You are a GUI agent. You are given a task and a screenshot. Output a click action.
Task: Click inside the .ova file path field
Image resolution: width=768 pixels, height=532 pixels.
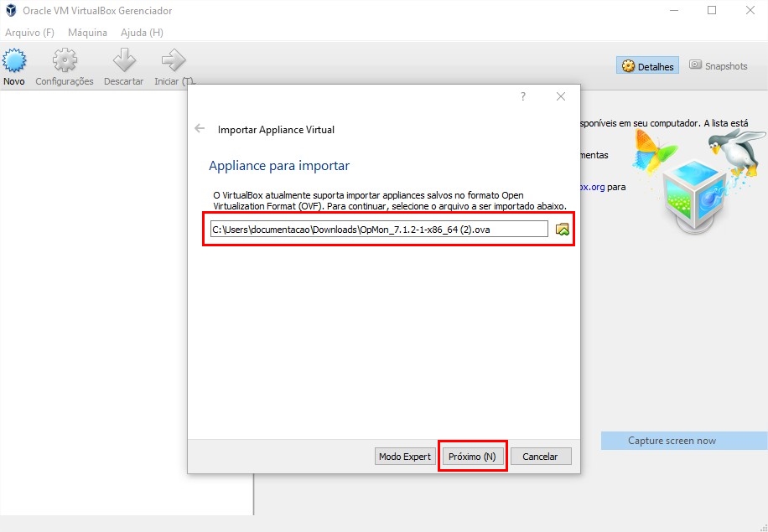click(379, 230)
